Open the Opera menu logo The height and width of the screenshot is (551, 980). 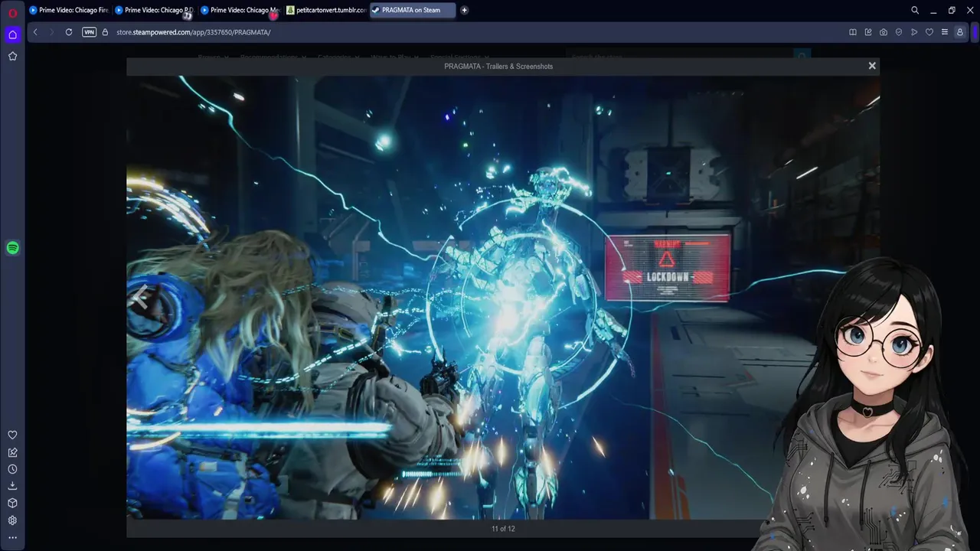12,12
